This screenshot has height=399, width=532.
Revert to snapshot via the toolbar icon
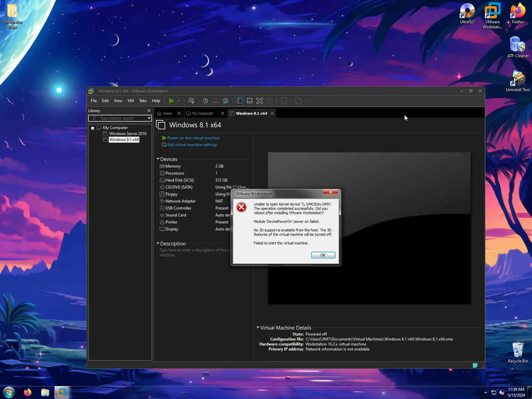coord(215,101)
